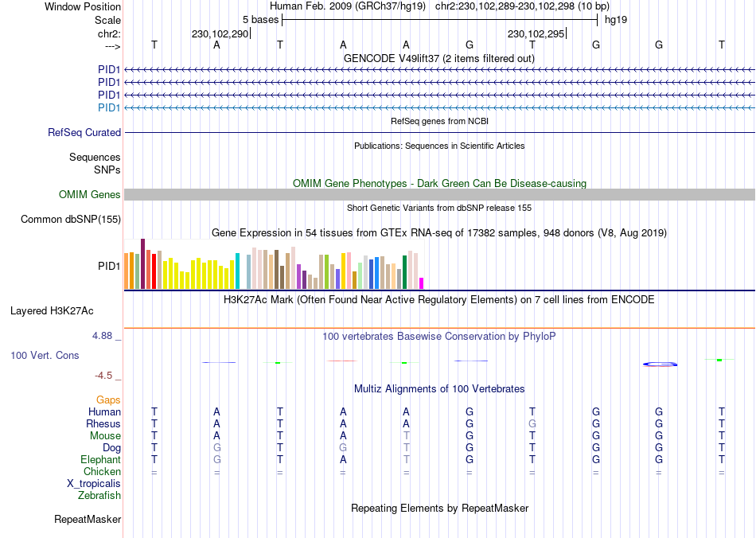
Task: Click 'Repeating Elements by RepeatMasker' title
Action: 439,508
